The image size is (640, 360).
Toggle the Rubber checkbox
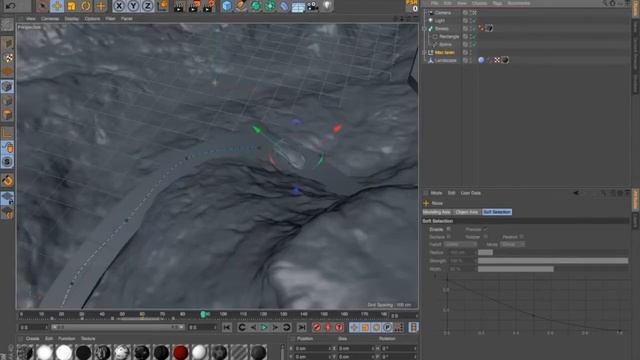point(485,237)
